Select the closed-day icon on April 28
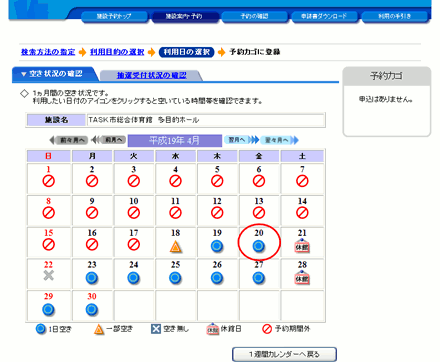This screenshot has width=440, height=362. coord(302,278)
